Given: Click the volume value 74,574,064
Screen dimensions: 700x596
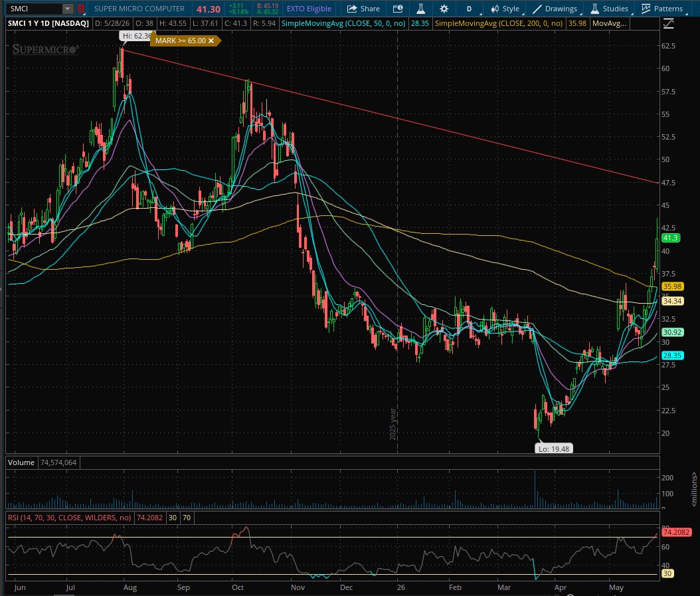Looking at the screenshot, I should coord(58,462).
